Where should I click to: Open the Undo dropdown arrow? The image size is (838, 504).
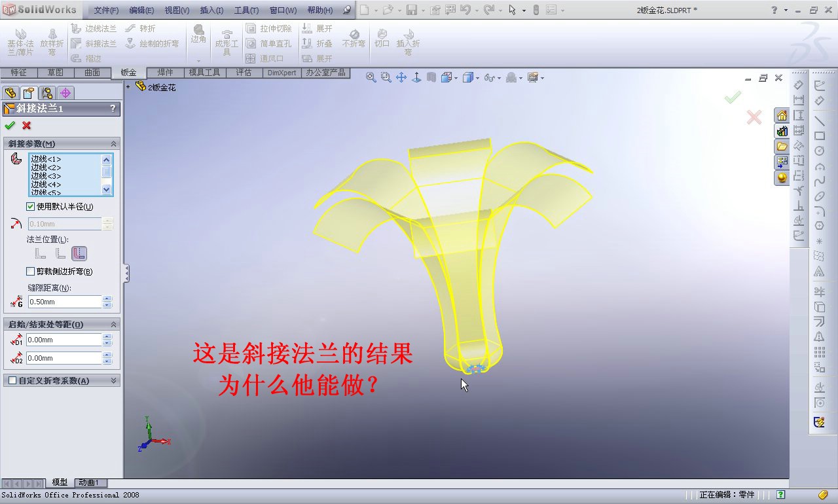pyautogui.click(x=476, y=10)
